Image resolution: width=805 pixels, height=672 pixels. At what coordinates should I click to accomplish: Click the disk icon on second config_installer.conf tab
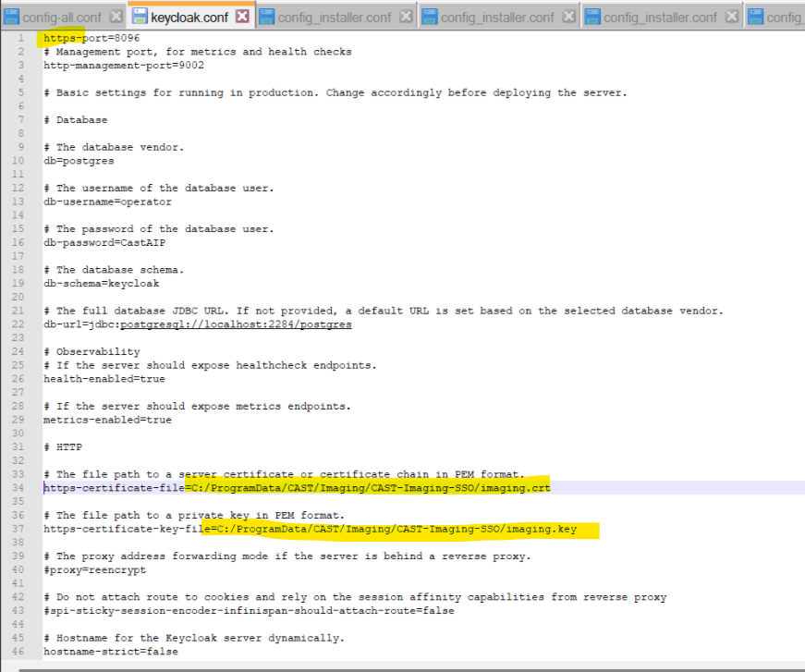coord(430,17)
